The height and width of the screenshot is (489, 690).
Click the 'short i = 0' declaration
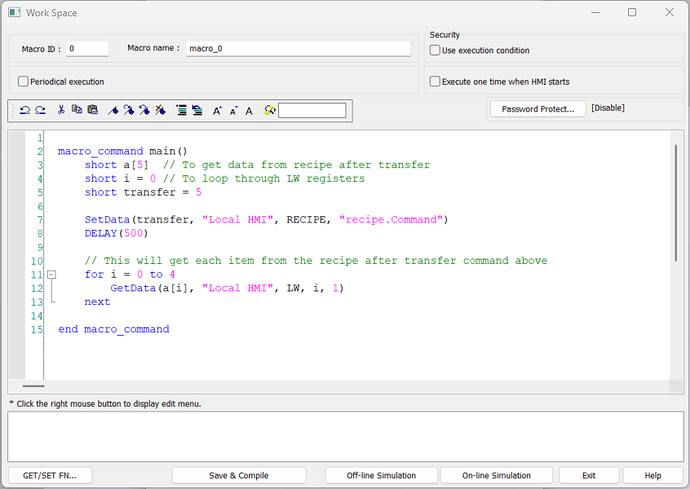120,179
